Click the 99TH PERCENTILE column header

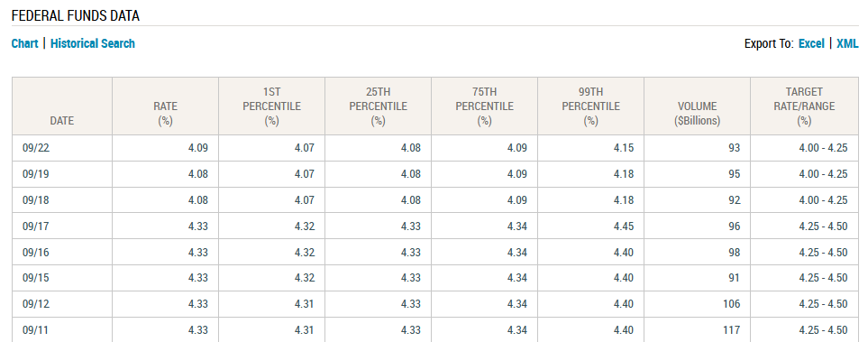tap(590, 106)
